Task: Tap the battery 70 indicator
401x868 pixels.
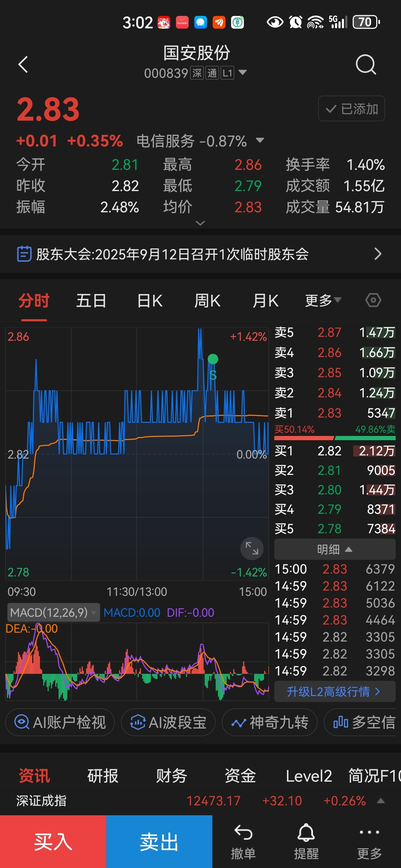Action: [366, 22]
